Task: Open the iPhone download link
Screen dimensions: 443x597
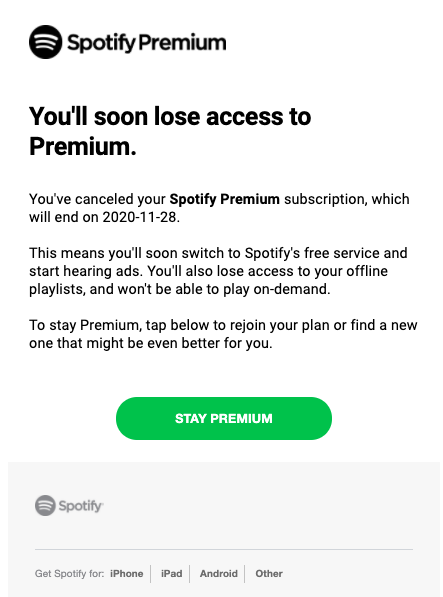Action: coord(127,573)
